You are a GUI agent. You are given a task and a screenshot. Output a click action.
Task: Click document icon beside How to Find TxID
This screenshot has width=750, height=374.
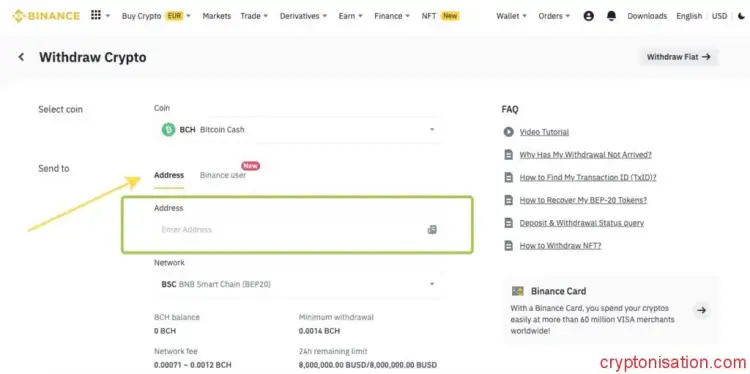(508, 177)
